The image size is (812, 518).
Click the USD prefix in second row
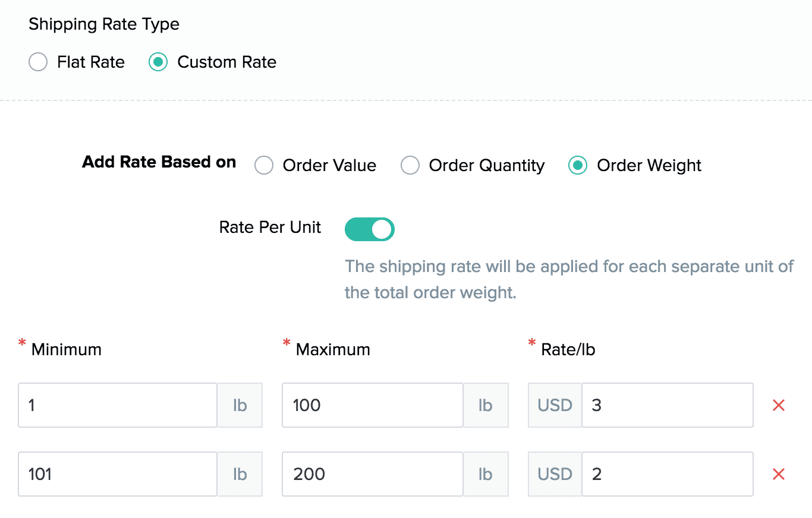555,474
